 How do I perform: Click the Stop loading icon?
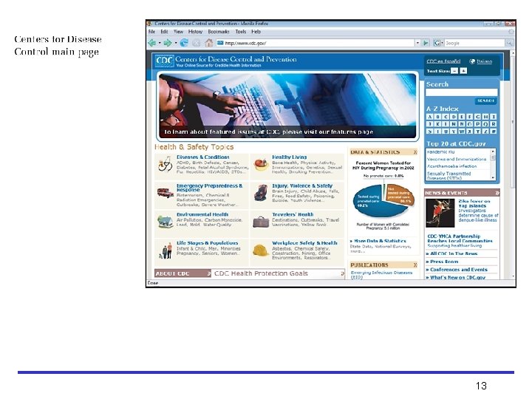[x=197, y=43]
